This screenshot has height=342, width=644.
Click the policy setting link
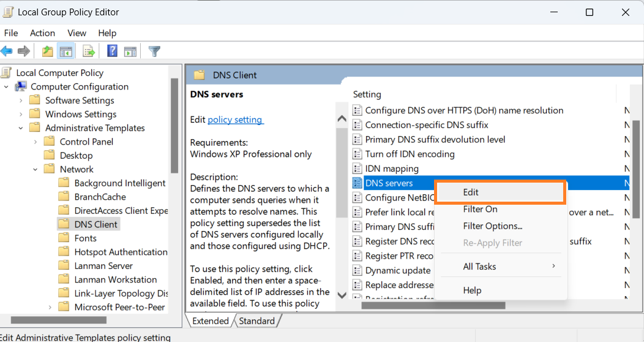click(x=235, y=120)
